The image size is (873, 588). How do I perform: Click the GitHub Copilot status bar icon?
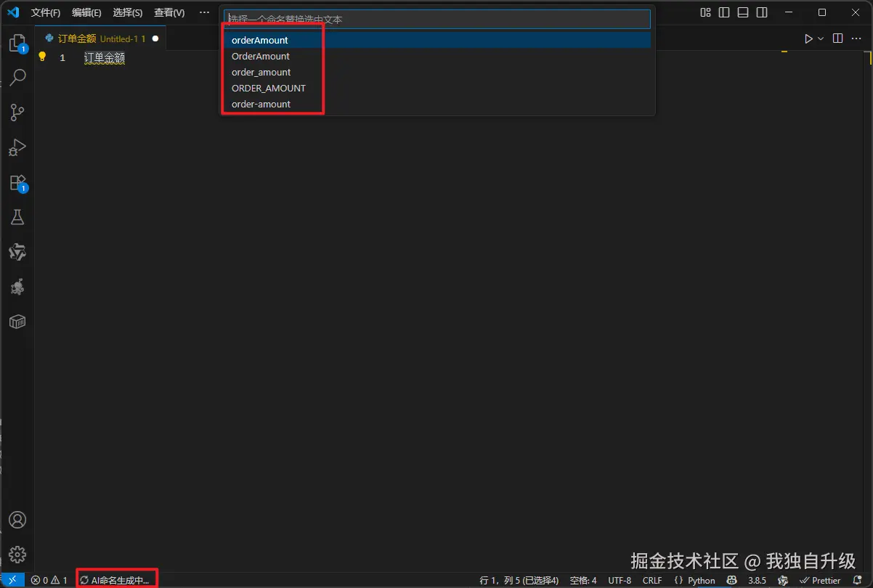[731, 580]
